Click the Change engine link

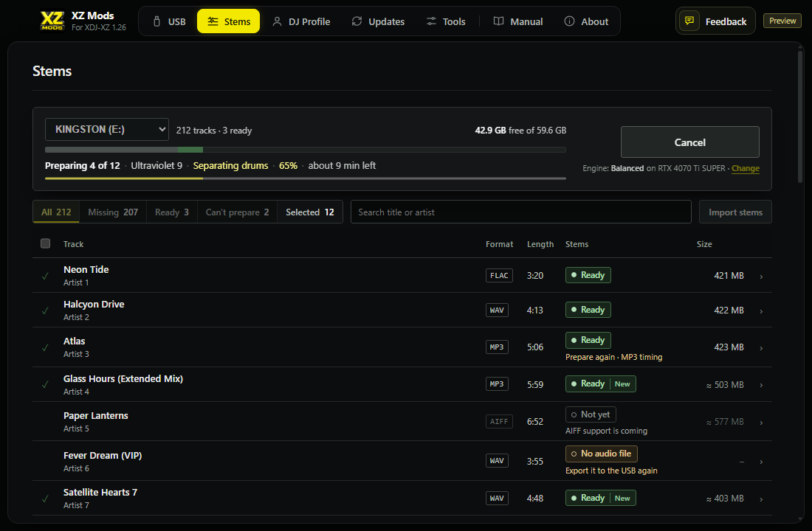746,169
